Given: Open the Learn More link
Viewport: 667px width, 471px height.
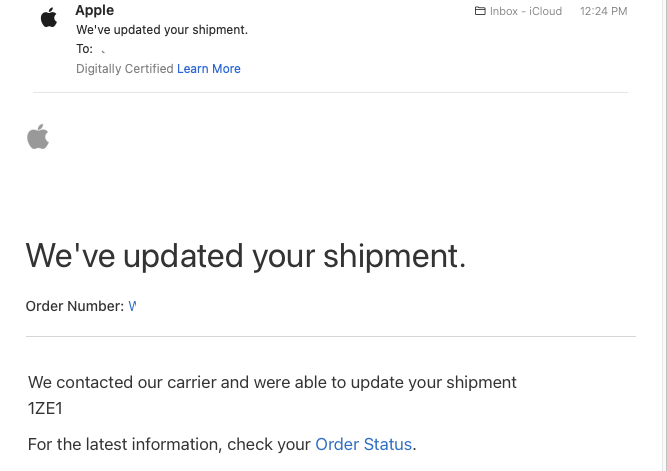Looking at the screenshot, I should coord(209,69).
